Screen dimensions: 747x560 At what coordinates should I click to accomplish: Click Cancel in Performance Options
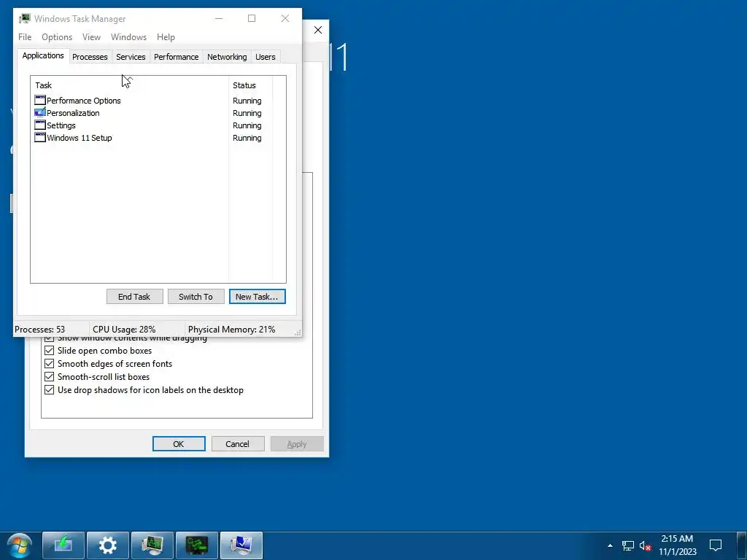(x=238, y=444)
